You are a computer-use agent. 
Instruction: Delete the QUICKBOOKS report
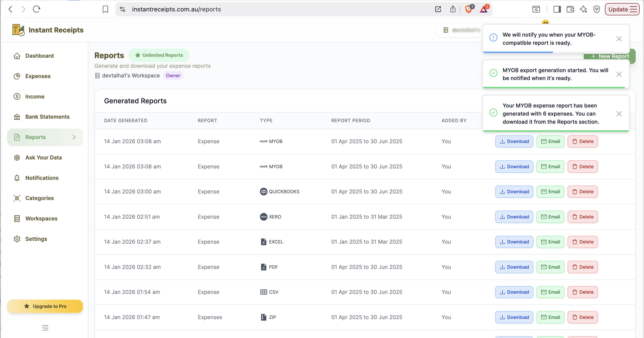(582, 192)
